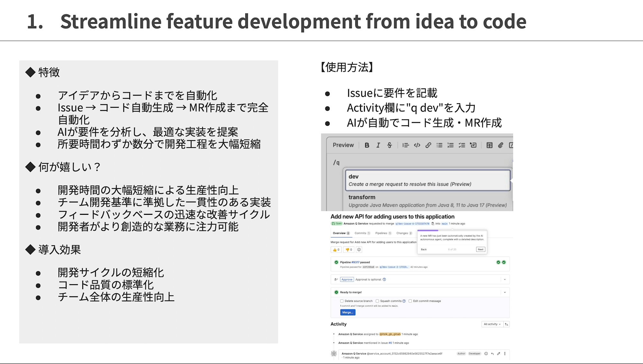Open the Pipelines tab

tap(383, 233)
